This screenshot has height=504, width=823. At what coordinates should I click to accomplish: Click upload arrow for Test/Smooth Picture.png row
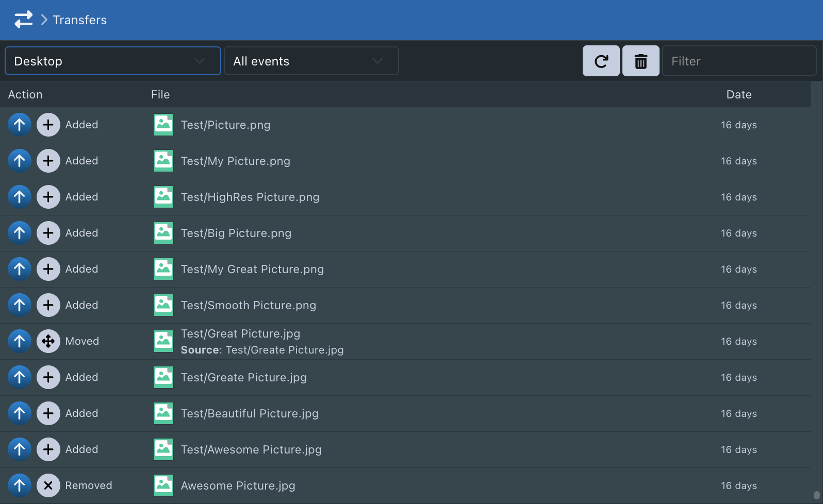(20, 305)
